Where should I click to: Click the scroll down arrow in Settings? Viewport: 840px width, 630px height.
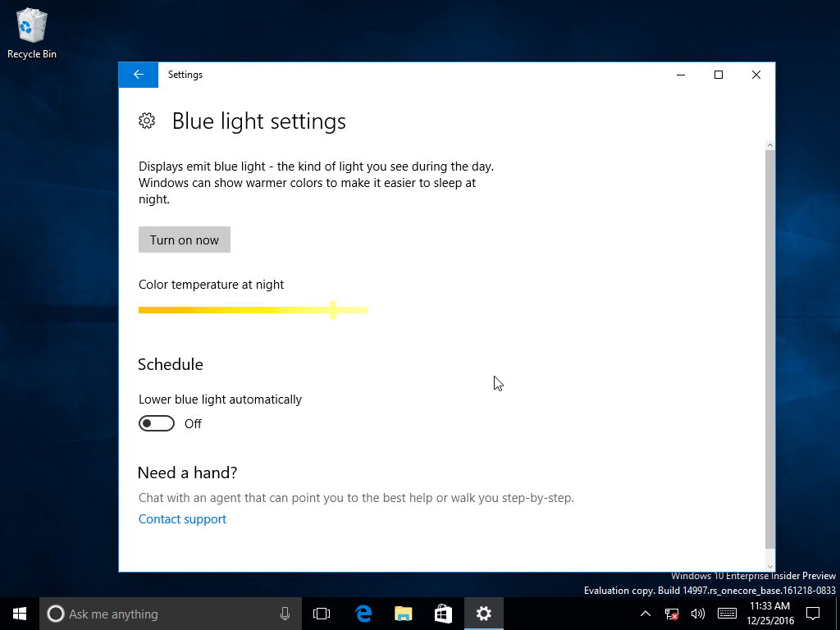click(769, 566)
